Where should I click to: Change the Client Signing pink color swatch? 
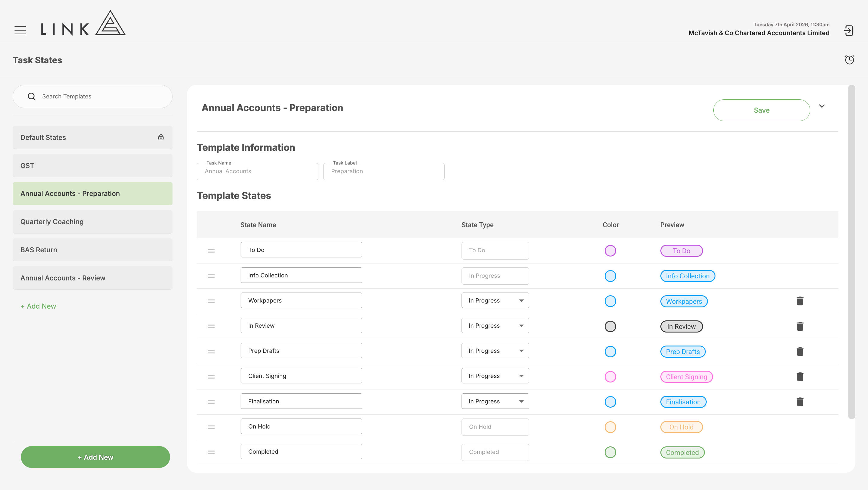610,377
